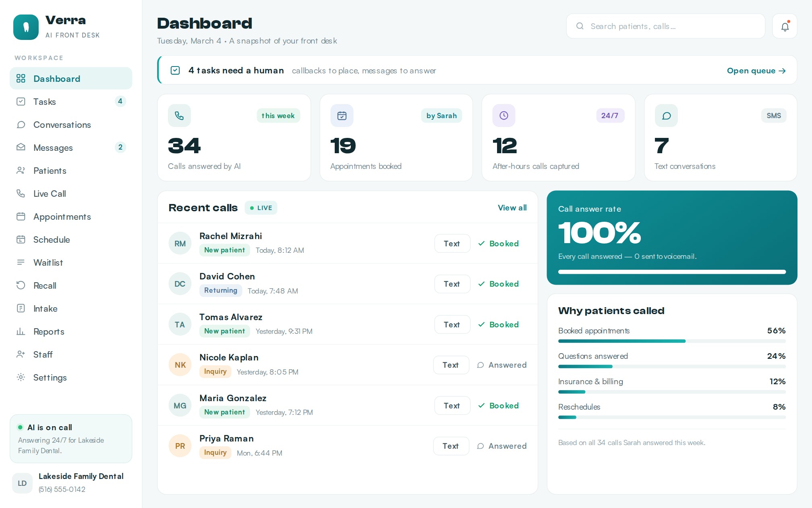Click the Conversations bubble icon in sidebar

click(21, 125)
